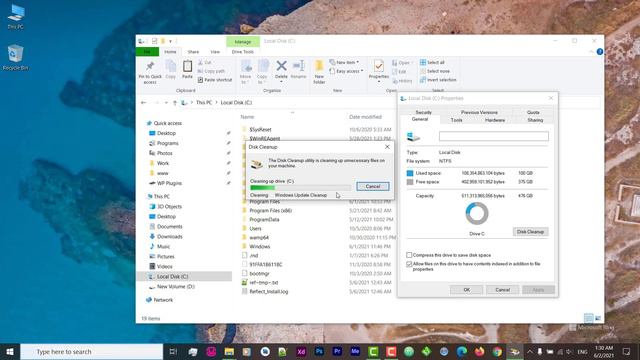640x360 pixels.
Task: Open the Easy access dropdown
Action: [346, 71]
